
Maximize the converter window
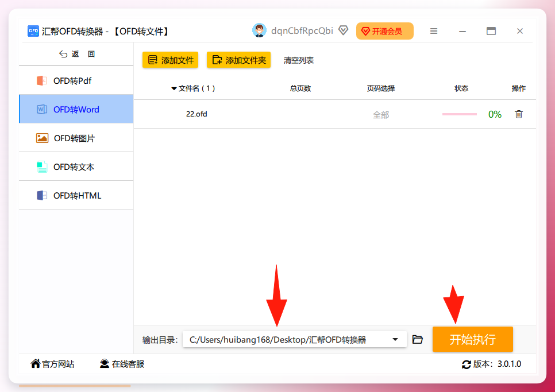point(491,31)
